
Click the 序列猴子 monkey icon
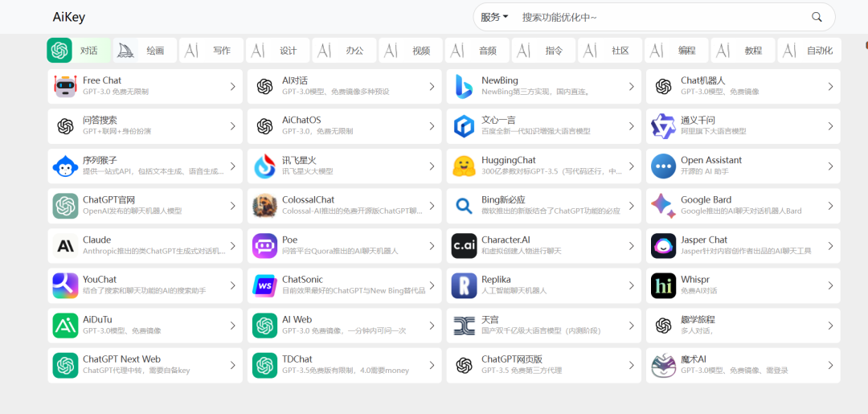[x=65, y=166]
